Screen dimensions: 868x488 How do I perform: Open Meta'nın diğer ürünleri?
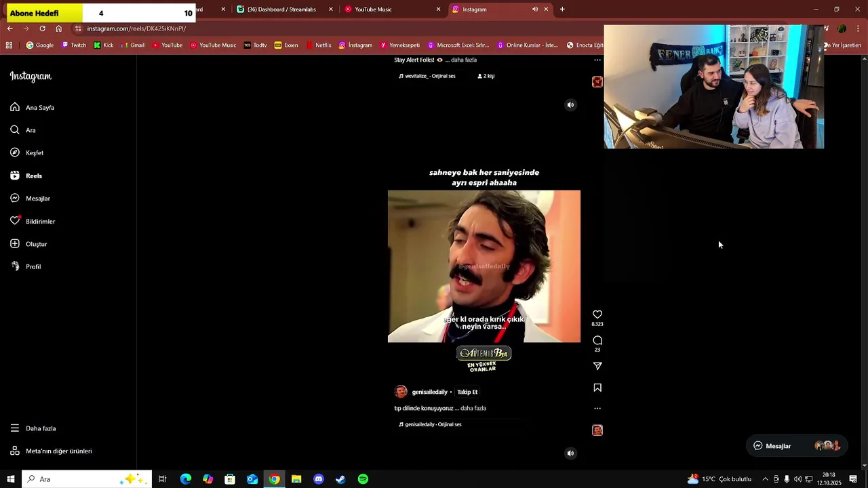click(51, 451)
